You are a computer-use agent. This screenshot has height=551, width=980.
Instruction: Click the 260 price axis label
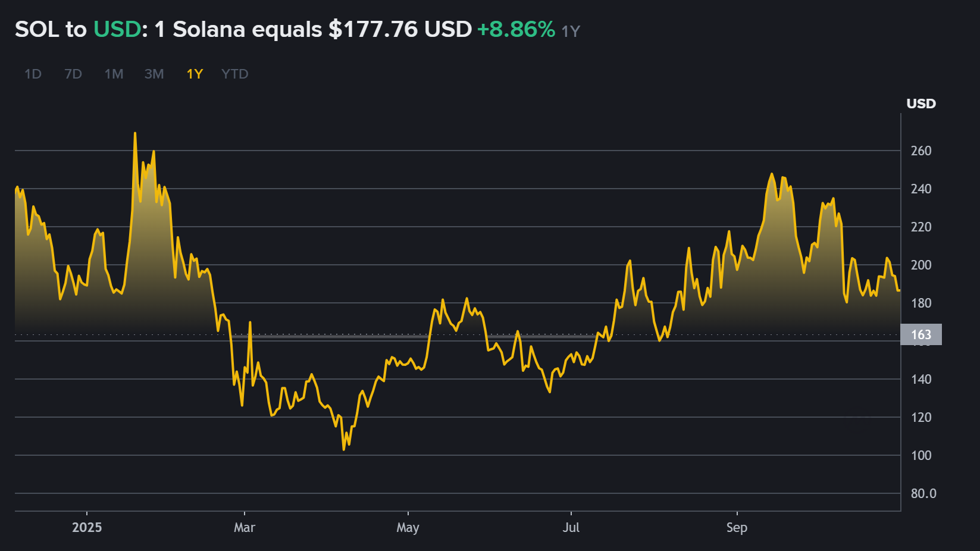click(x=921, y=151)
